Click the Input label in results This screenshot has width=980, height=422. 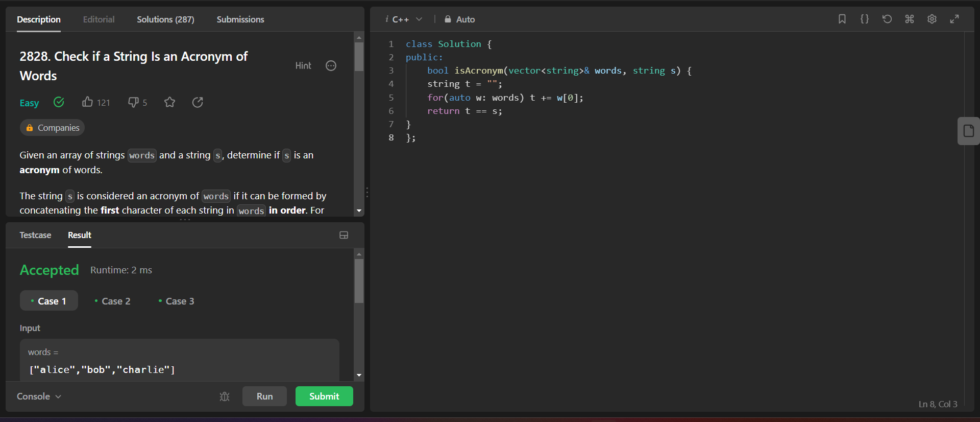coord(30,328)
